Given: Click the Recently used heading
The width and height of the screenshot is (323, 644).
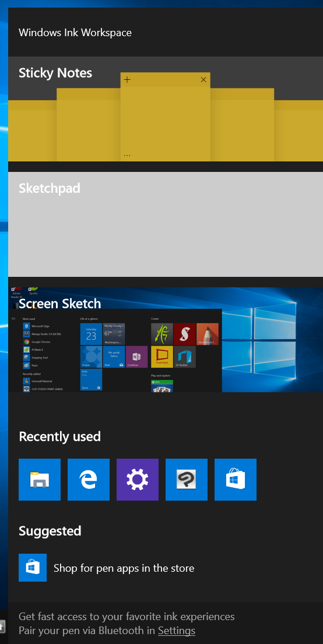Looking at the screenshot, I should point(59,436).
